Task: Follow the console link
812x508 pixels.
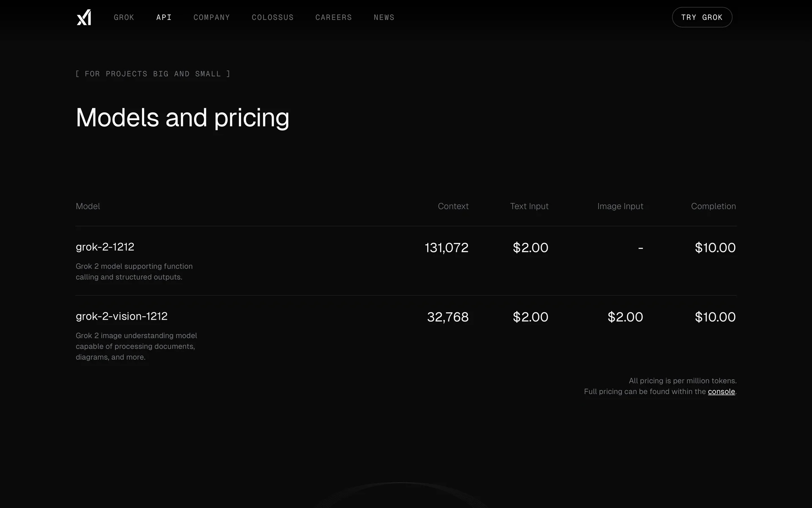Action: tap(721, 392)
